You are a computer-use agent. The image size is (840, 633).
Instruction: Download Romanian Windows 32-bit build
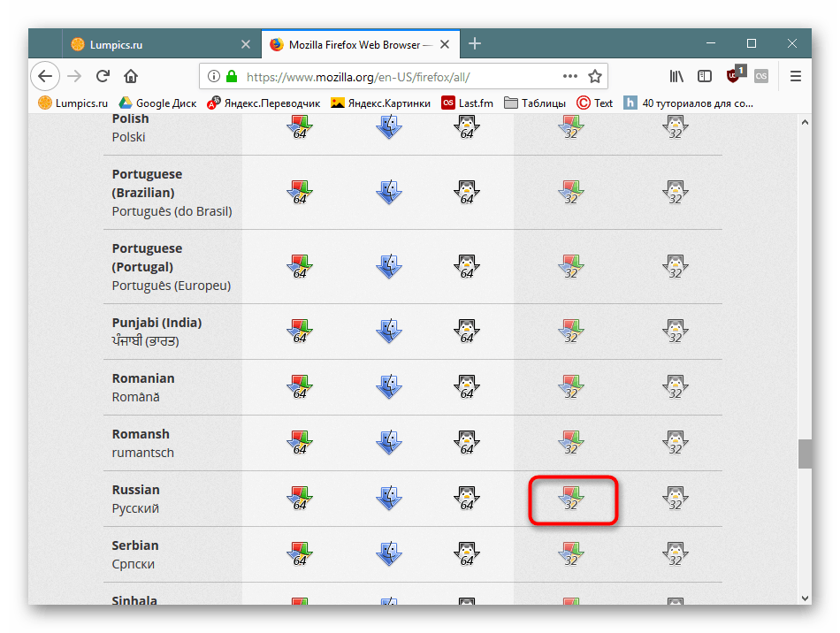coord(571,386)
